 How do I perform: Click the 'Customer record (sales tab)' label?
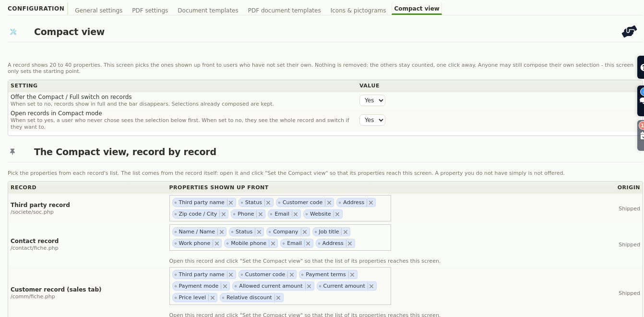click(x=56, y=289)
